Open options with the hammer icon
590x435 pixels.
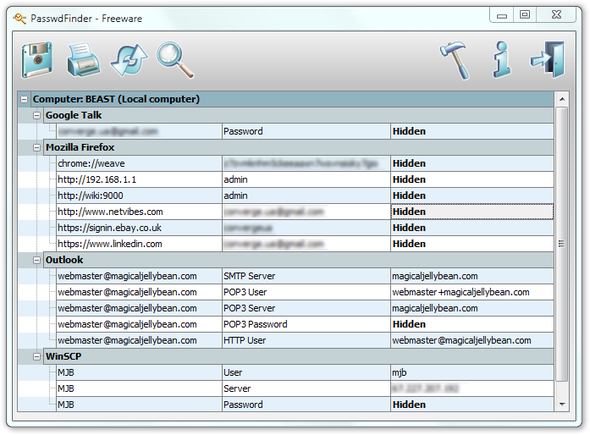(x=456, y=60)
